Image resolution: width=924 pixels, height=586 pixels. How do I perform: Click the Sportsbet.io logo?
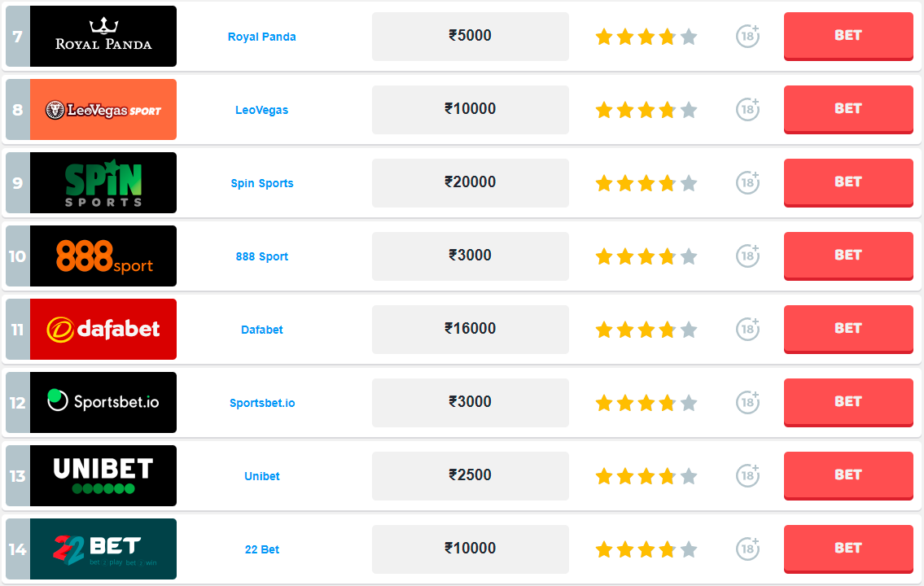click(103, 403)
